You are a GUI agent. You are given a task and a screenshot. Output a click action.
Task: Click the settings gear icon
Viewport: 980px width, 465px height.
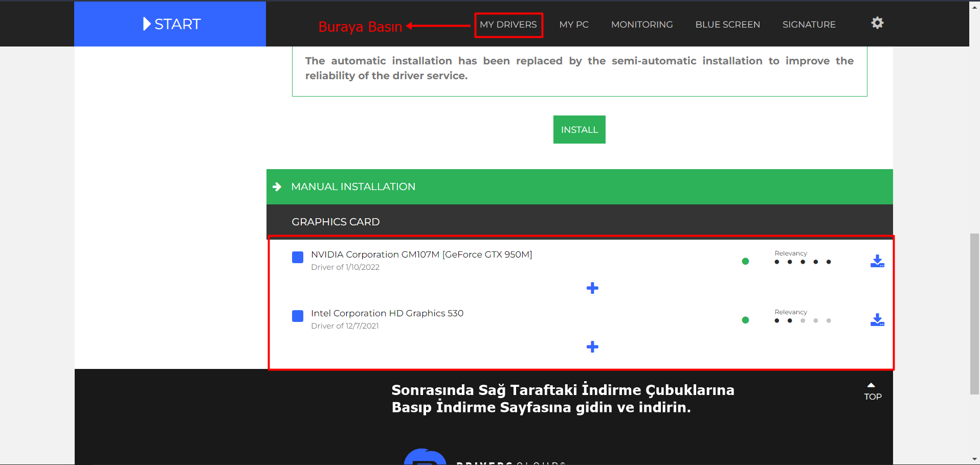877,23
